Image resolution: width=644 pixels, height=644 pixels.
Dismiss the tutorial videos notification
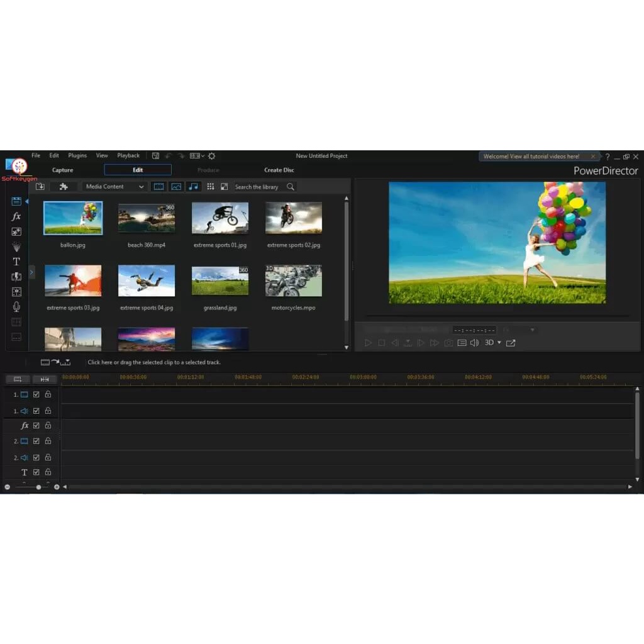(592, 156)
